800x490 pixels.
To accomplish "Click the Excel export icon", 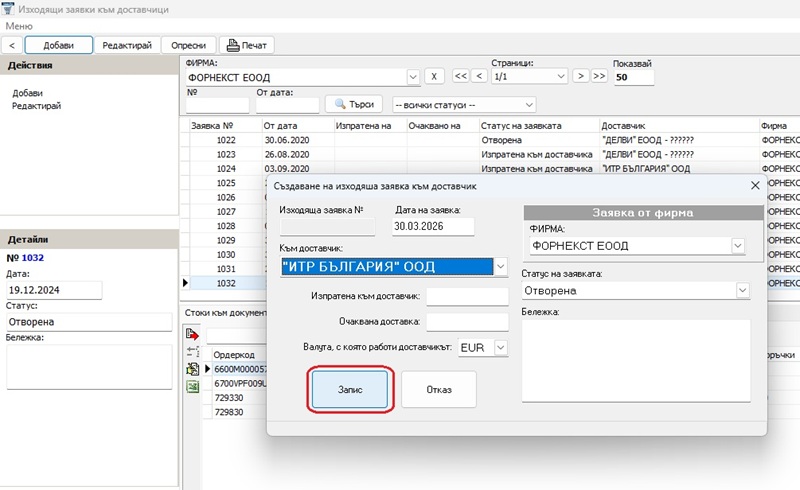I will click(x=193, y=387).
